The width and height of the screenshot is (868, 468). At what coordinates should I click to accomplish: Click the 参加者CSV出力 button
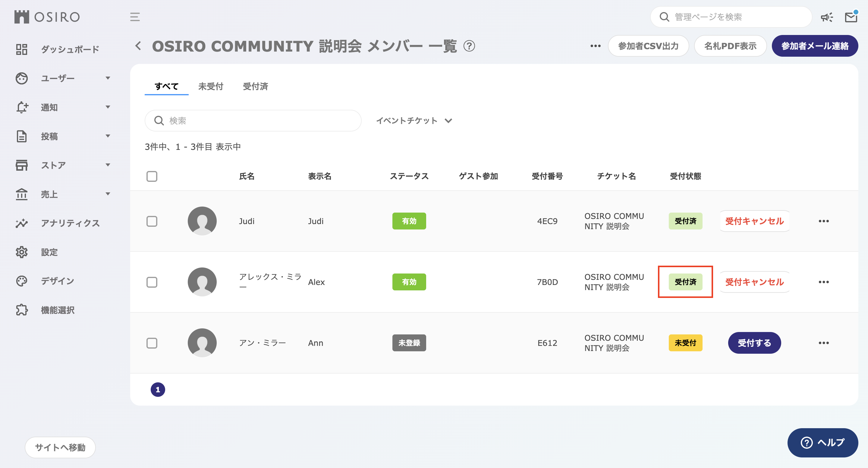point(648,46)
